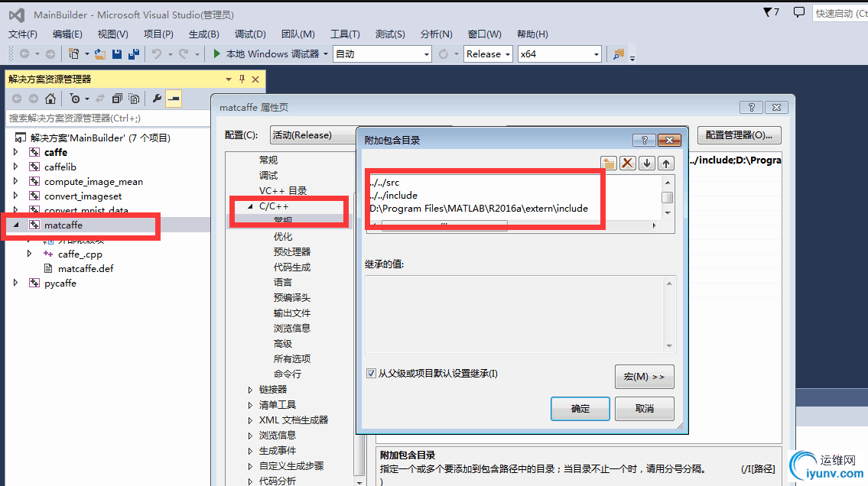Select the matcaffe project in Solution Explorer
This screenshot has height=486, width=868.
(x=63, y=225)
